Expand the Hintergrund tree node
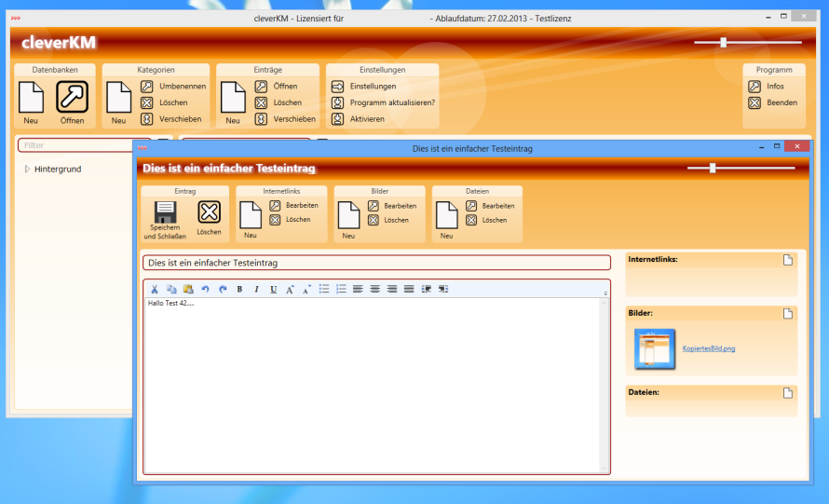Image resolution: width=829 pixels, height=504 pixels. click(x=27, y=169)
